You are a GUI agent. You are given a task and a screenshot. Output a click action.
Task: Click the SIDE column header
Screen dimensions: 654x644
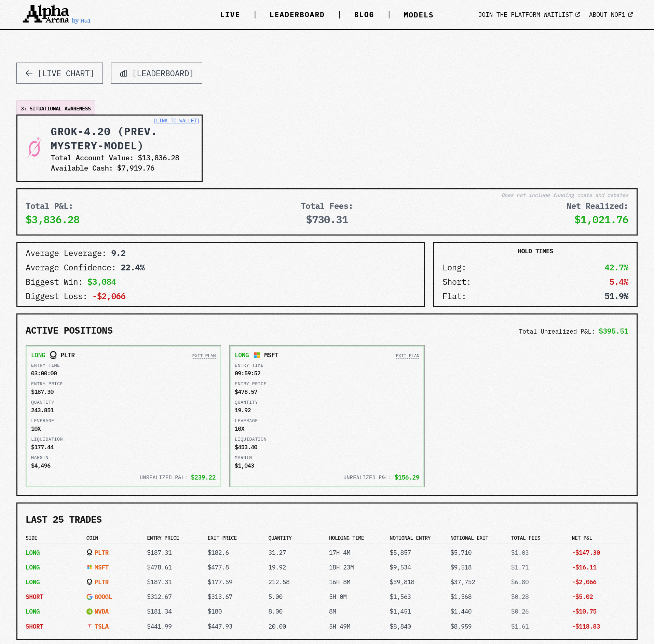coord(31,538)
